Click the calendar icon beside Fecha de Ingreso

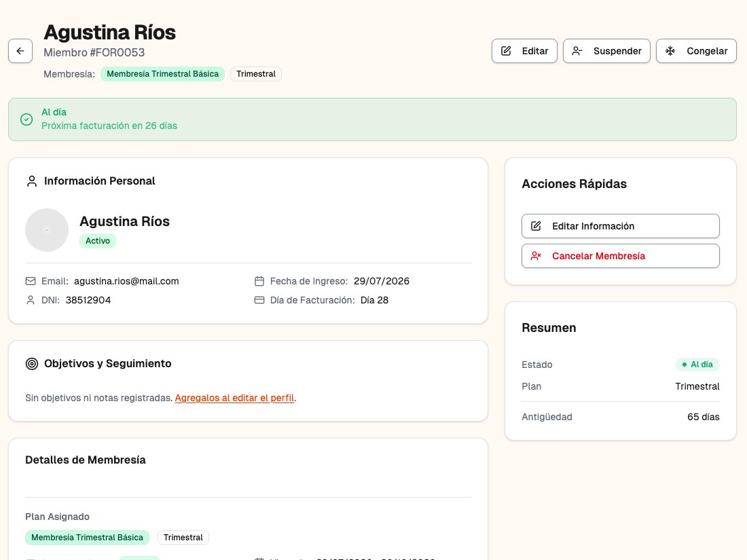pyautogui.click(x=259, y=282)
